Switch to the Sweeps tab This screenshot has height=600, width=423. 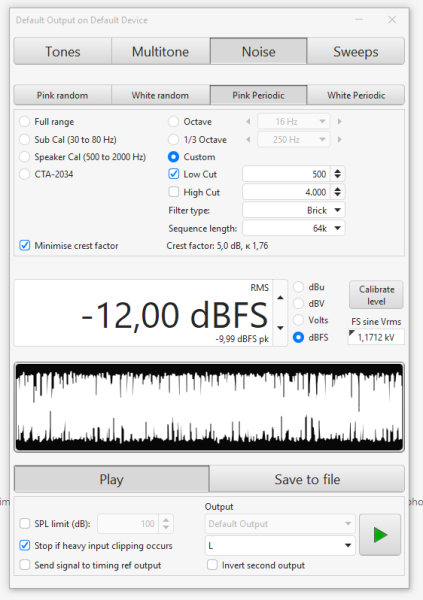[356, 51]
